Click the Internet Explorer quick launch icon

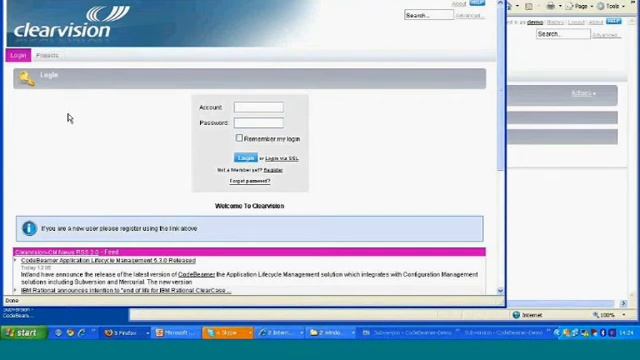(x=82, y=333)
